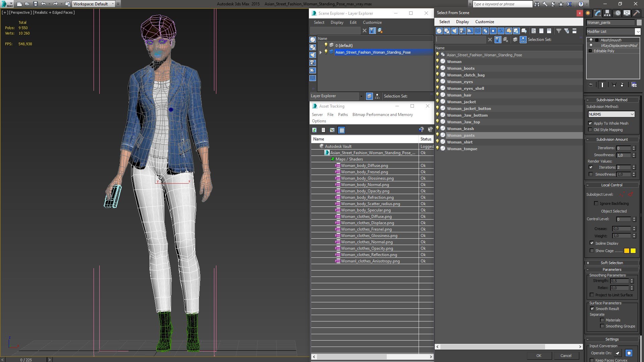
Task: Click the Pin Stack icon
Action: [591, 85]
